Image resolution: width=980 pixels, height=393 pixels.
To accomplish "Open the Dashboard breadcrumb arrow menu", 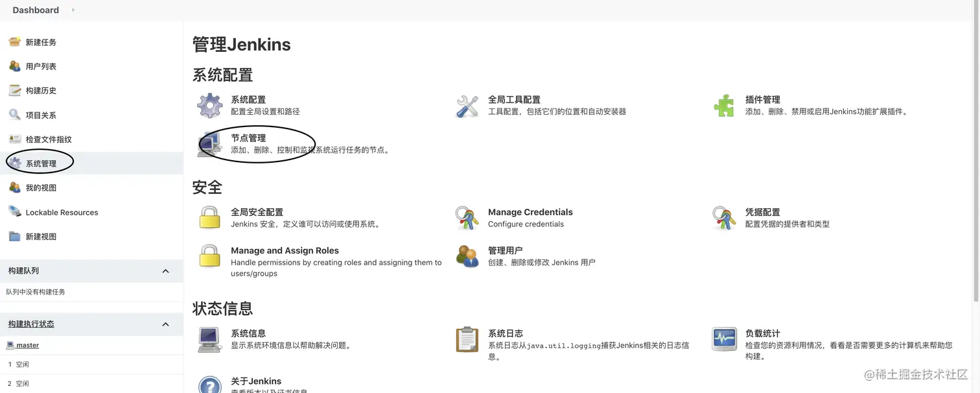I will pyautogui.click(x=73, y=10).
